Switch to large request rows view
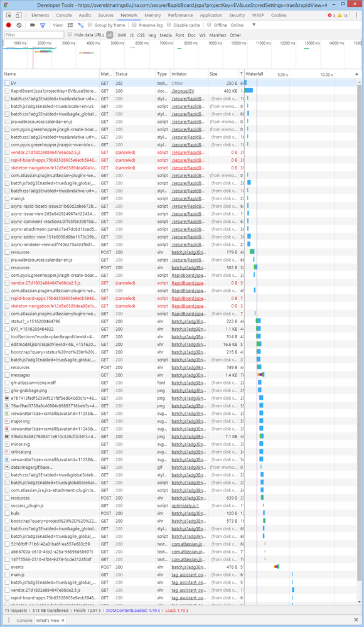 (x=70, y=25)
